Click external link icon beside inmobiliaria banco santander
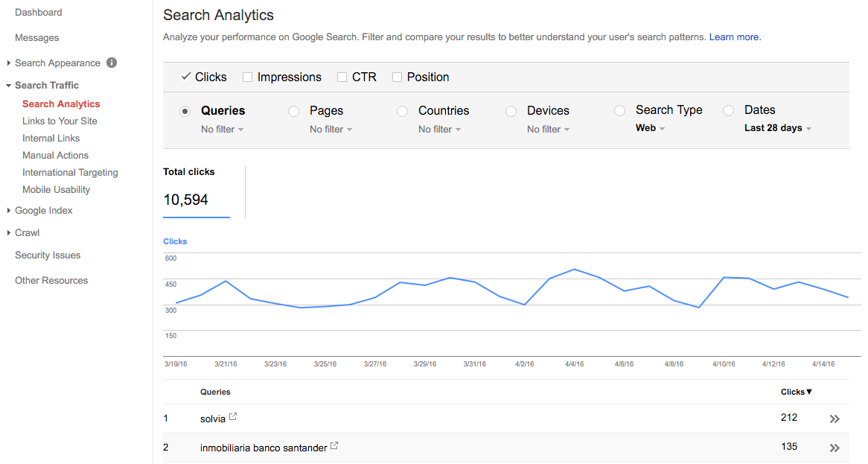The image size is (868, 464). (334, 445)
